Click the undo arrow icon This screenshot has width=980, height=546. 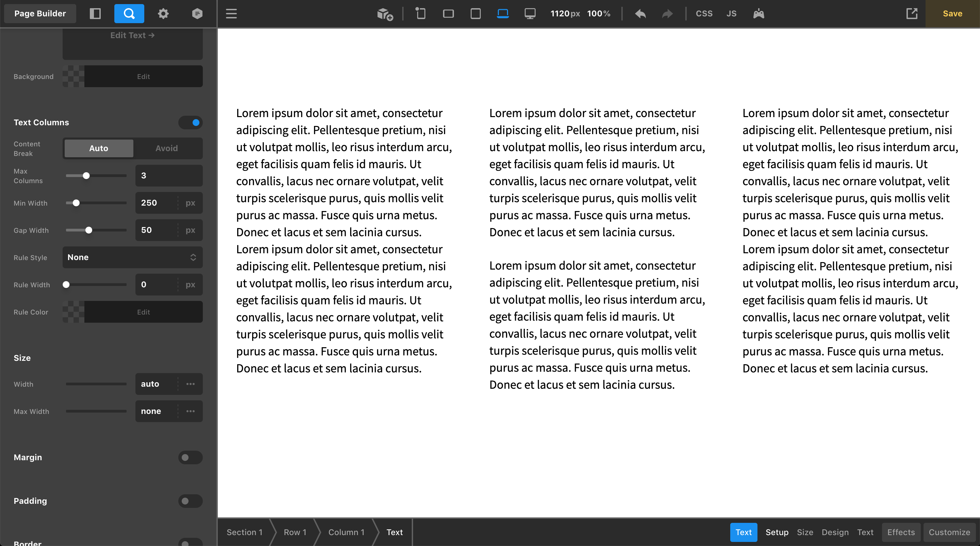[x=640, y=14]
